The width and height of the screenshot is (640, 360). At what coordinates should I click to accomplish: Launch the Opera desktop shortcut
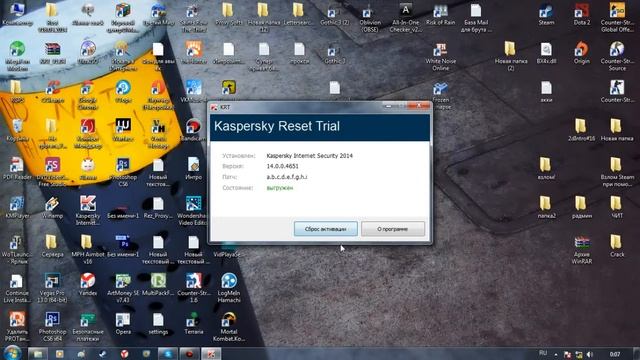[x=123, y=323]
